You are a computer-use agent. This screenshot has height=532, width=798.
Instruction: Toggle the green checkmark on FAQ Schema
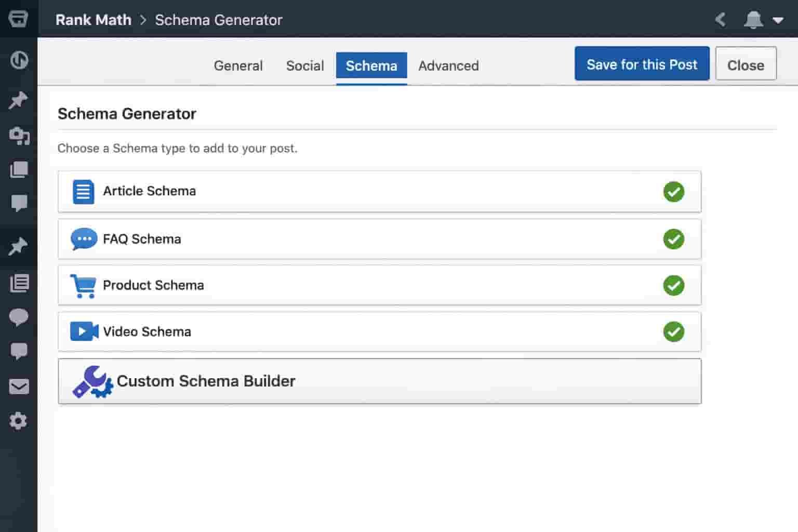click(x=674, y=239)
